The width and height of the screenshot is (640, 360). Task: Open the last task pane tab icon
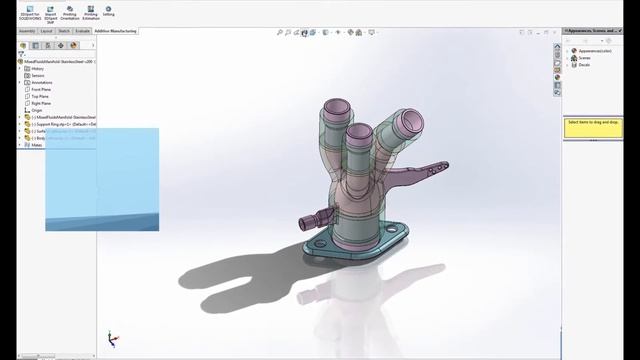557,93
